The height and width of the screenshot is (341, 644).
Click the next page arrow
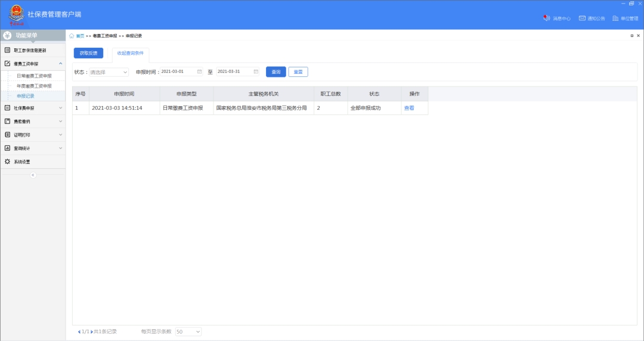[92, 331]
